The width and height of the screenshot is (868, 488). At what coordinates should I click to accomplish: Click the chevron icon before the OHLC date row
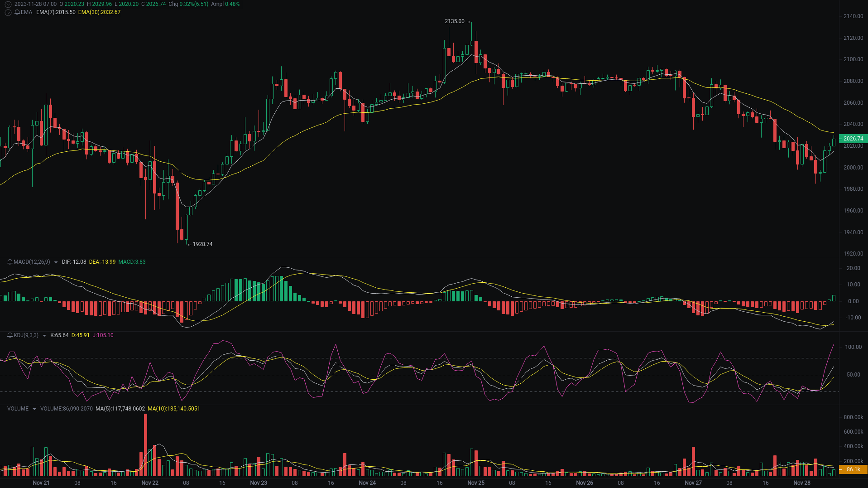tap(8, 4)
